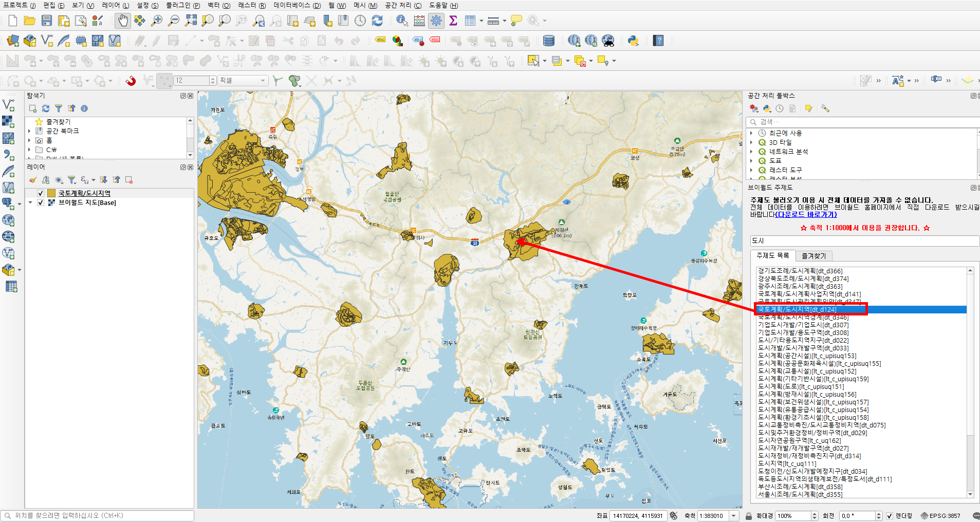Toggle visibility of 국토계획/도시지역 layer
The image size is (980, 522).
click(41, 193)
